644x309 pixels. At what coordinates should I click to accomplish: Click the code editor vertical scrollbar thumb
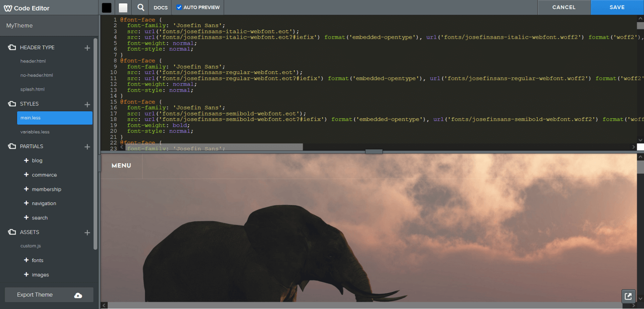tap(640, 25)
